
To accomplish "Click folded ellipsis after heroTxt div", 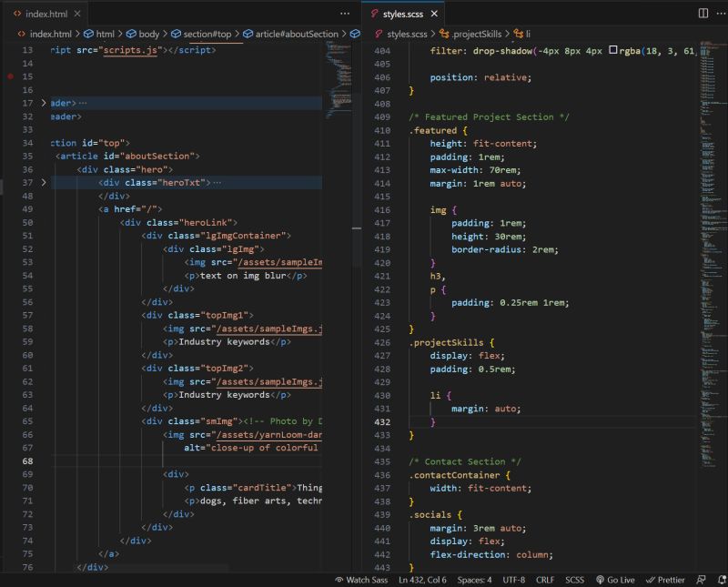I will (x=217, y=183).
